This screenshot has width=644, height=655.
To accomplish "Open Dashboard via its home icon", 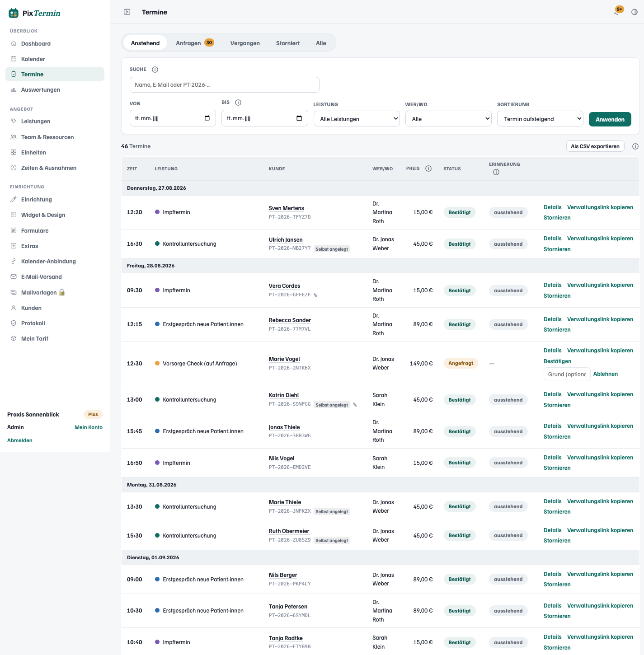I will click(x=14, y=43).
